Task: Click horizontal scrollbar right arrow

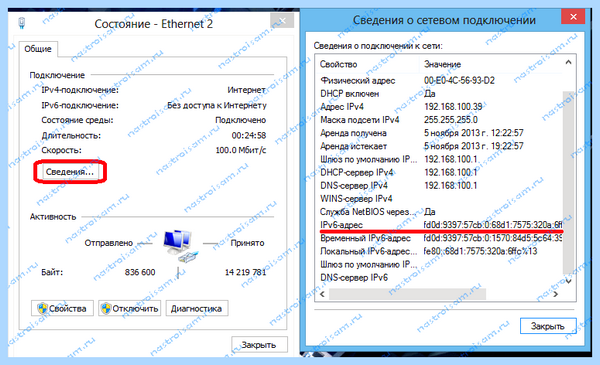Action: [556, 294]
